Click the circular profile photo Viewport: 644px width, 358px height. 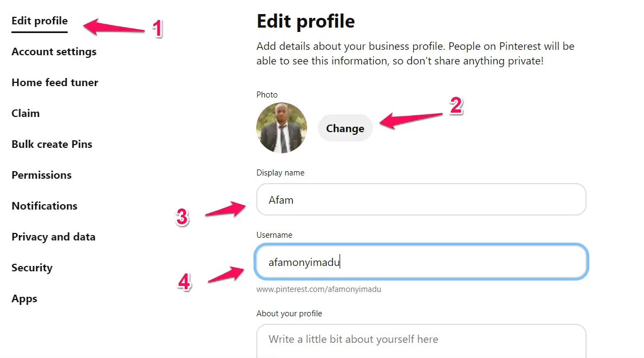point(281,128)
